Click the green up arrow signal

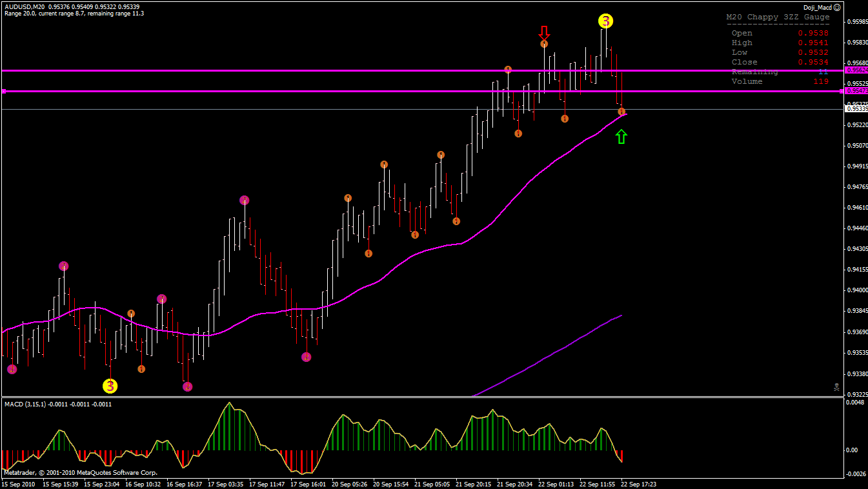click(621, 136)
